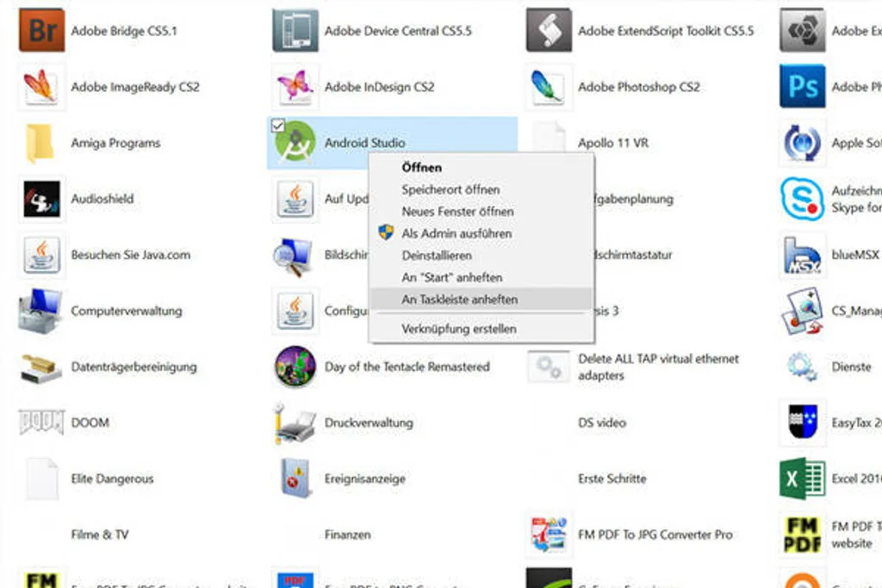The height and width of the screenshot is (588, 882).
Task: Click the Adobe Device Central CS5.5 icon
Action: click(x=295, y=30)
